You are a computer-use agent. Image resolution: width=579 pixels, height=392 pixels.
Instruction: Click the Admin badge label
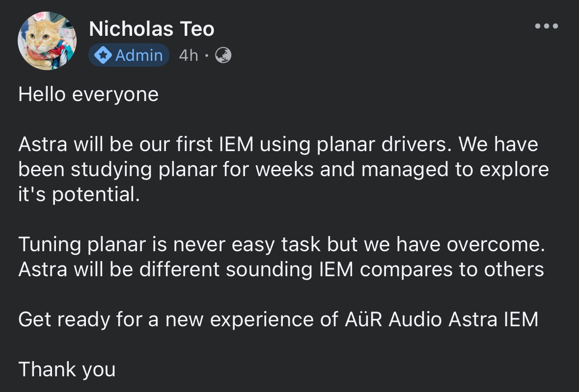tap(129, 55)
